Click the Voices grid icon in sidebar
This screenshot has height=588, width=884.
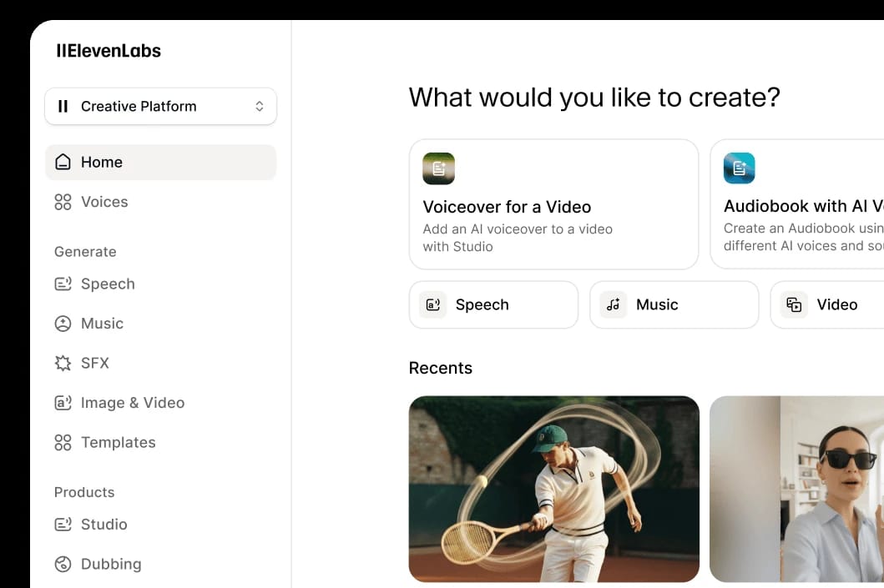coord(62,202)
